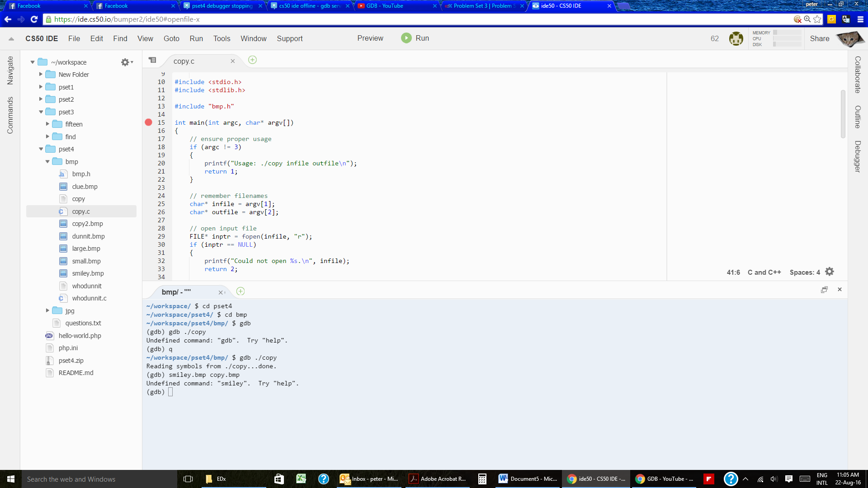Expand the pset3 folder
Screen dimensions: 868x488
(41, 112)
